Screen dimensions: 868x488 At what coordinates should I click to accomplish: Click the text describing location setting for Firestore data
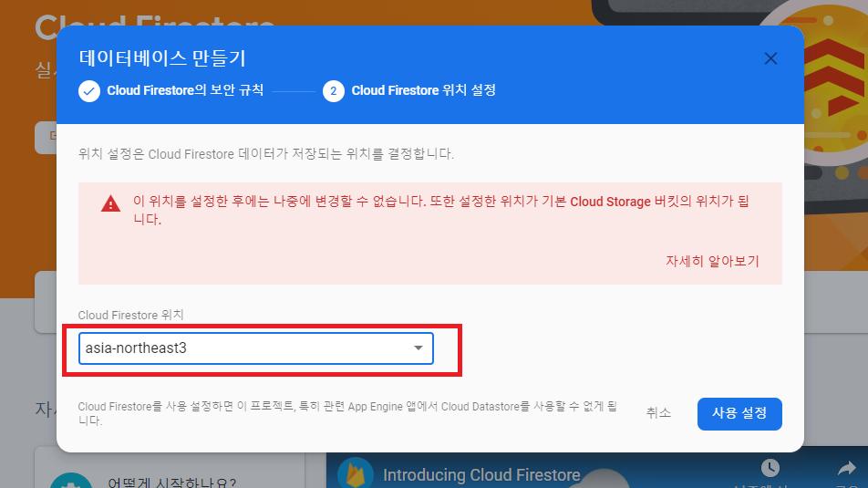click(265, 154)
